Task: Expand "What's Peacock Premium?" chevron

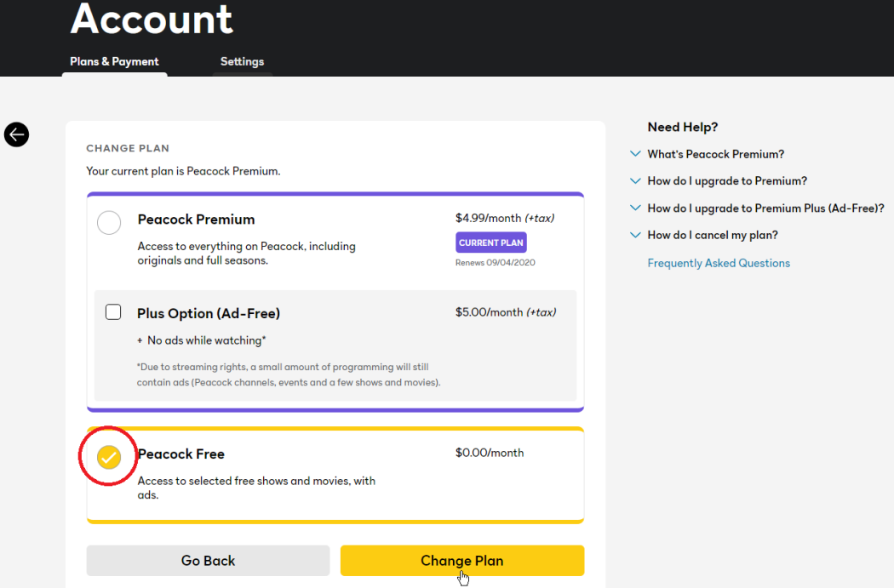Action: coord(635,154)
